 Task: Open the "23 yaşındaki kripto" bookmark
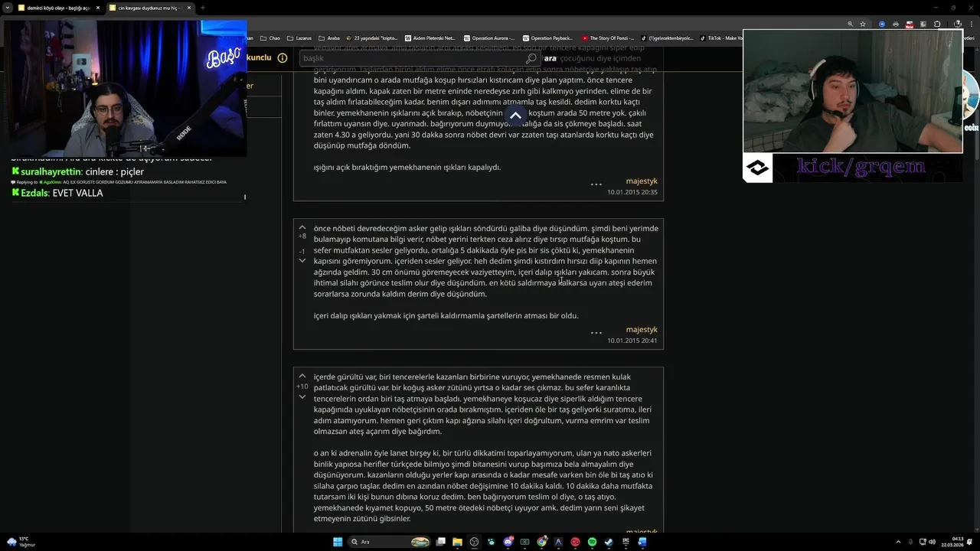coord(372,37)
